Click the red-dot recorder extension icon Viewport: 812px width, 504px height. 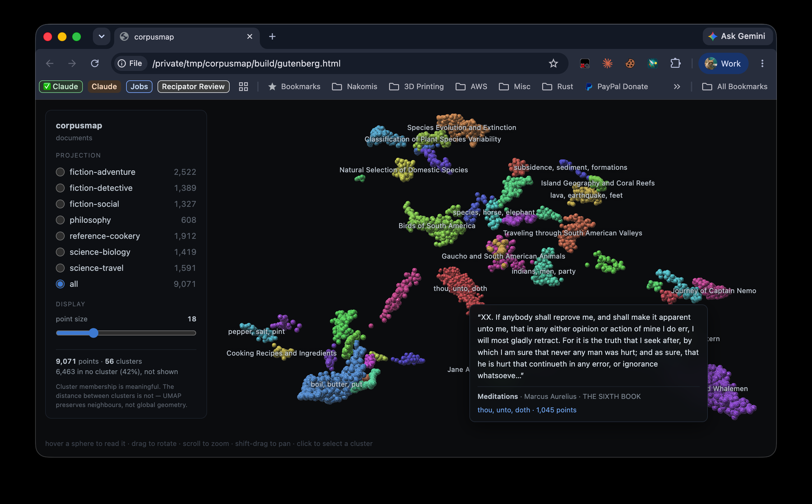click(x=585, y=64)
